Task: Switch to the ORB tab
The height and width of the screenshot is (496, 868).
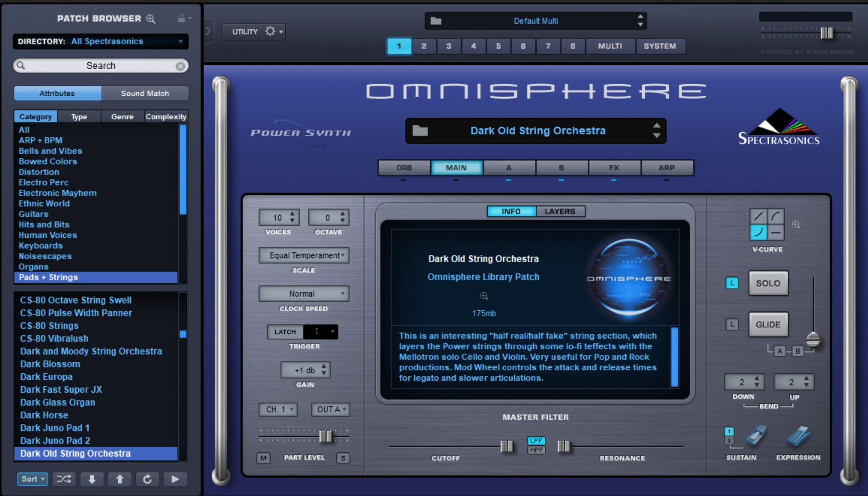Action: point(404,168)
